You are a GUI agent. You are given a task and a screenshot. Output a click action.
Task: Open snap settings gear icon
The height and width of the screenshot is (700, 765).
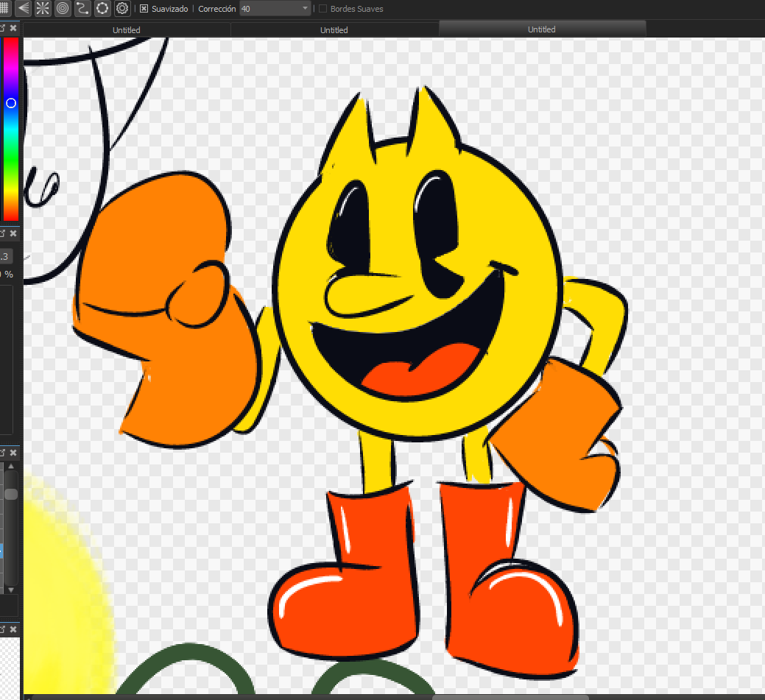(122, 8)
